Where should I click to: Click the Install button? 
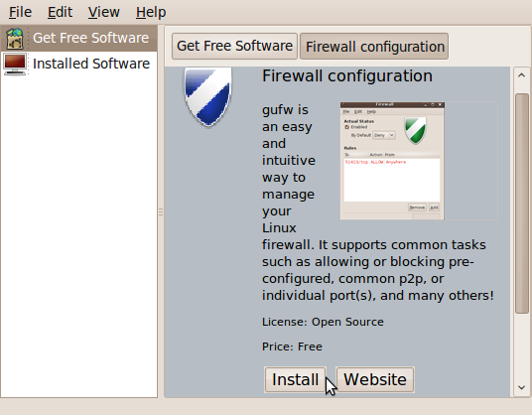point(295,379)
